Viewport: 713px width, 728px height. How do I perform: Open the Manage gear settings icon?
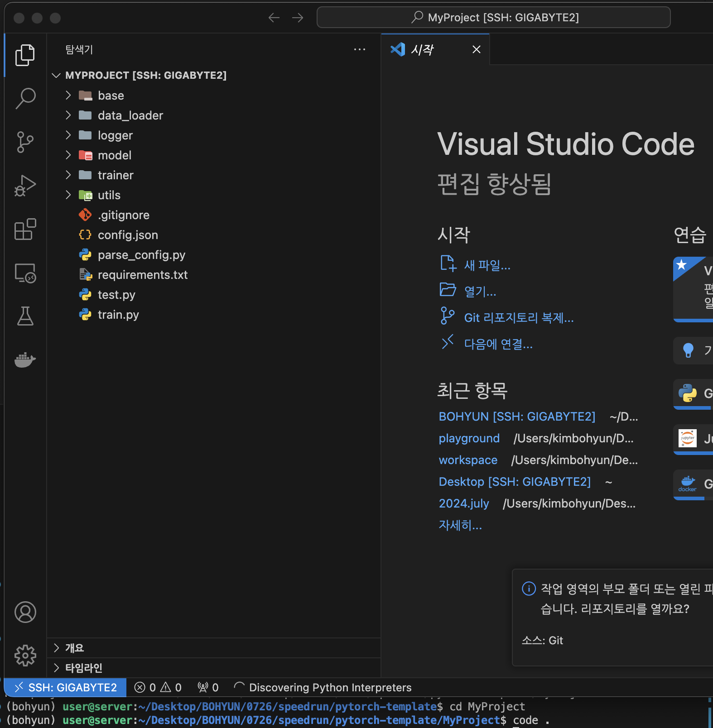click(25, 655)
